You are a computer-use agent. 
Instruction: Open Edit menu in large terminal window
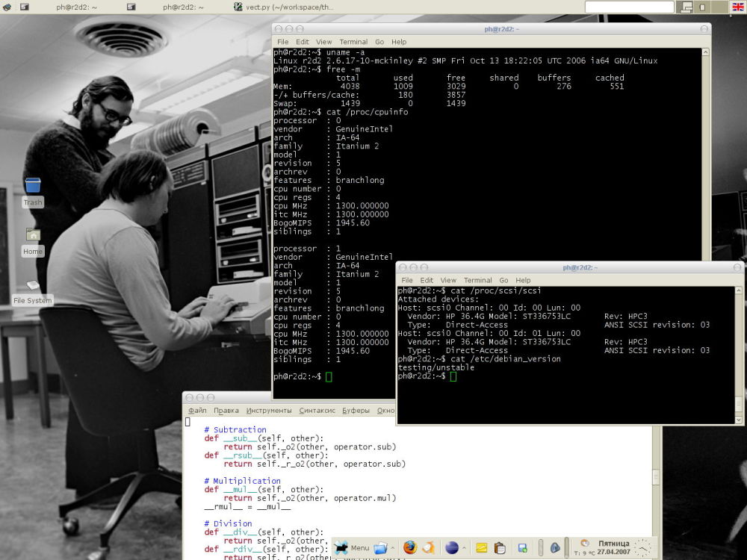point(302,42)
